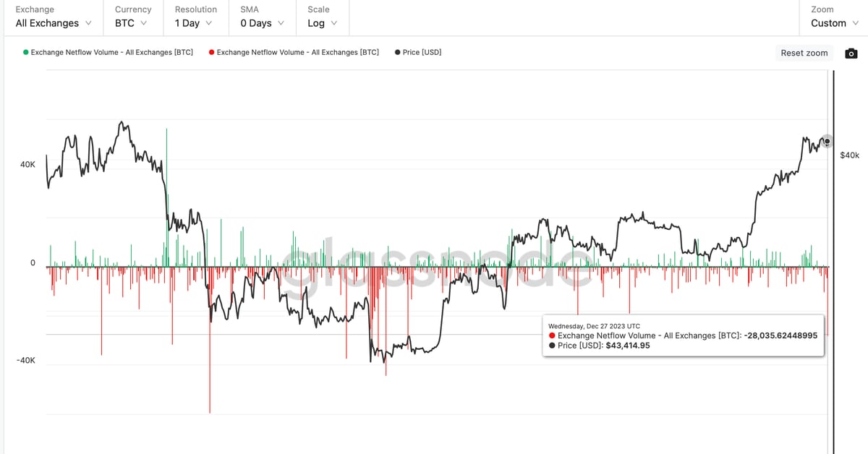Click the camera screenshot icon
The width and height of the screenshot is (868, 454).
[x=851, y=53]
